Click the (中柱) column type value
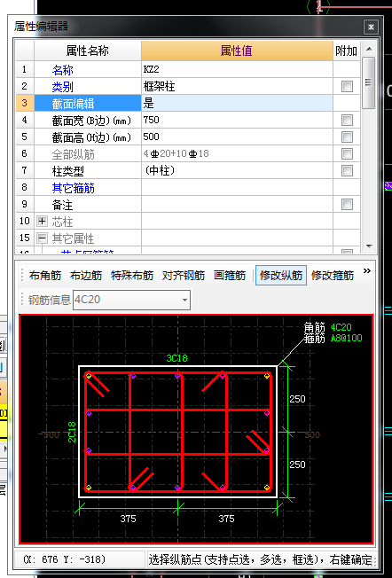 pyautogui.click(x=237, y=171)
